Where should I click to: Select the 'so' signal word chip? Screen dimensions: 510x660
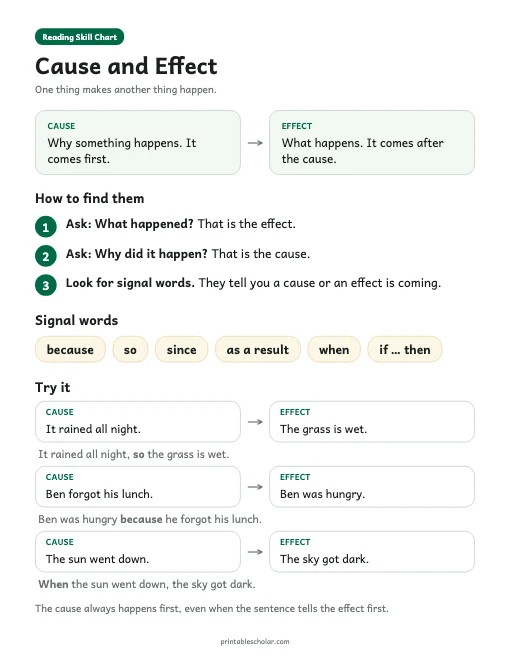130,349
